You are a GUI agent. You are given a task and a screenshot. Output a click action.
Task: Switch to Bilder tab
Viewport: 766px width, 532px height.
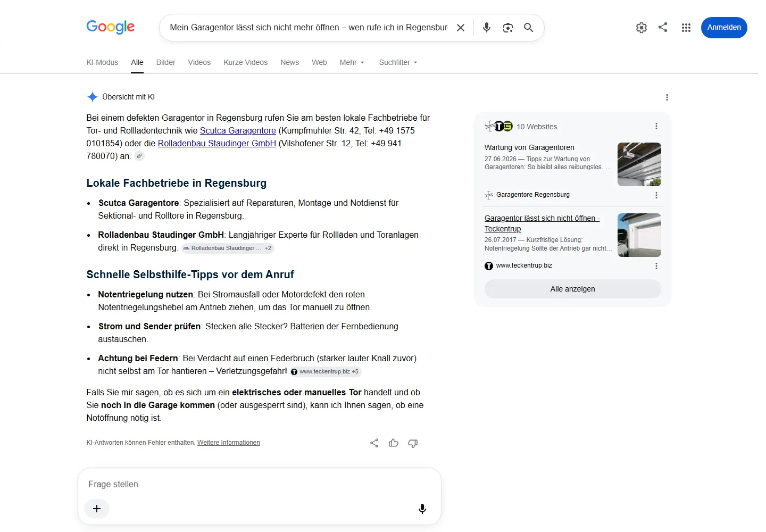tap(165, 62)
